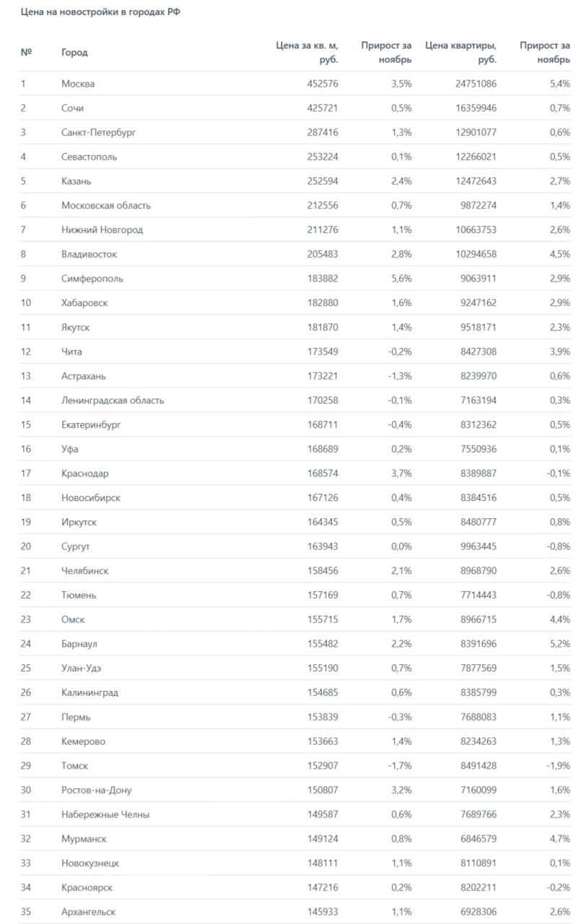Screen dimensions: 586x924
Task: Click the Сочи city cell
Action: tap(72, 108)
